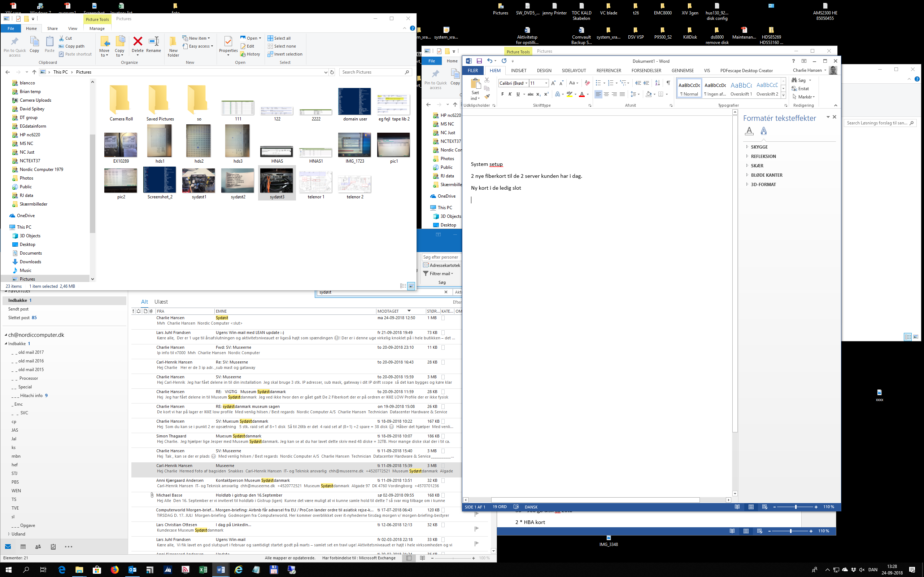The width and height of the screenshot is (924, 577).
Task: Click the Format Painter brush icon
Action: (x=487, y=97)
